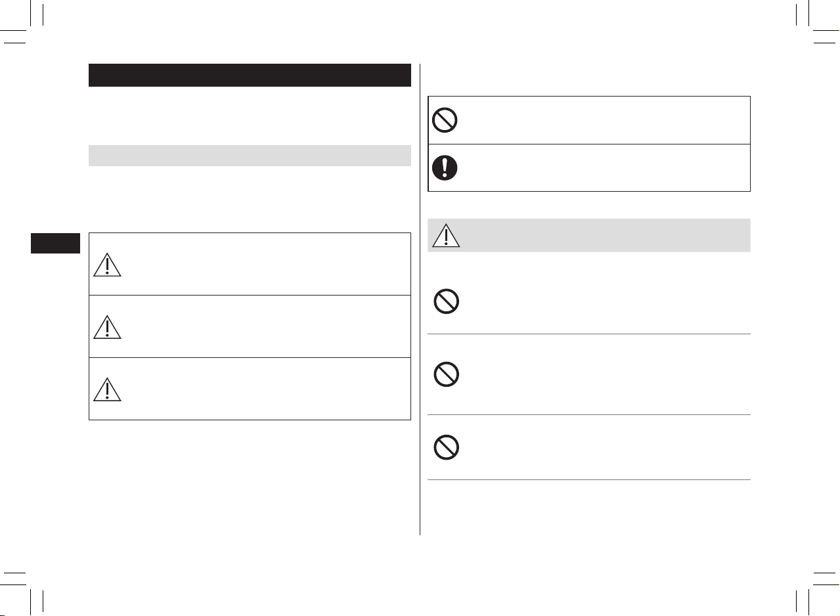
Task: Click the middle prohibition icon in the right column
Action: click(446, 374)
